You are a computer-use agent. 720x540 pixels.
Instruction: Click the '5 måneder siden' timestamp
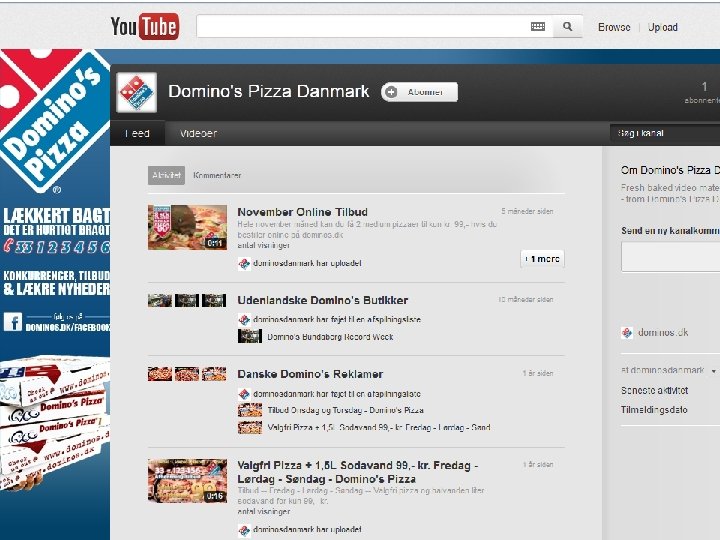pos(527,212)
